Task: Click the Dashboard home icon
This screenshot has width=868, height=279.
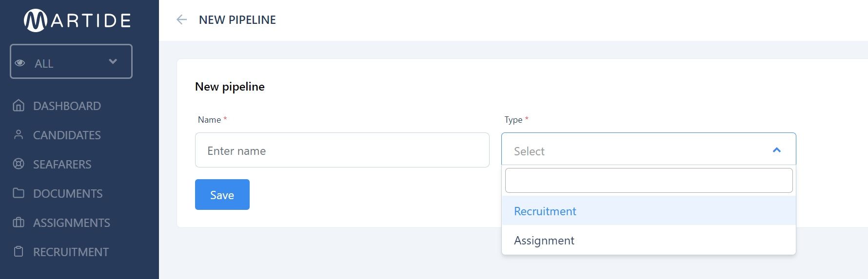Action: (x=19, y=106)
